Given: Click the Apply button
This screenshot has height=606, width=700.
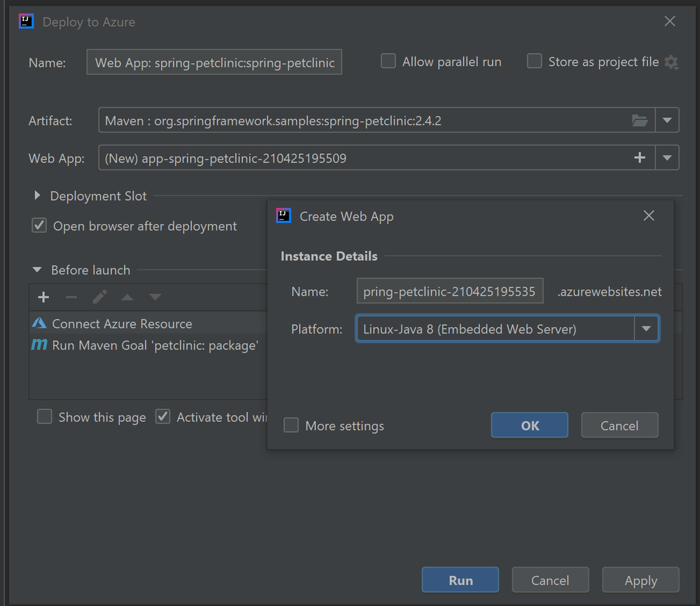Looking at the screenshot, I should click(x=640, y=580).
